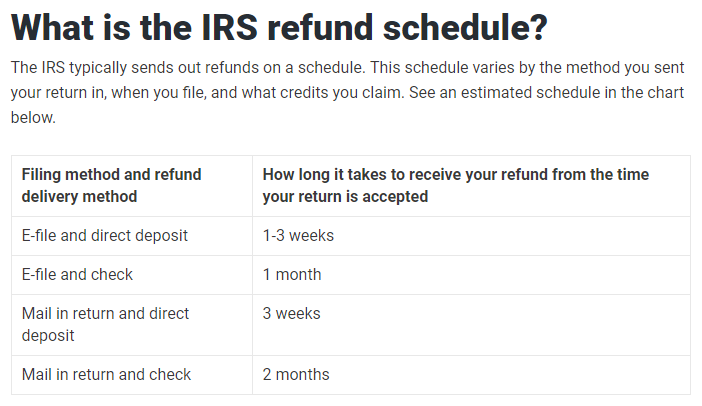Screen dimensions: 702x406
Task: Select the "How long it takes" column header
Action: tap(455, 185)
